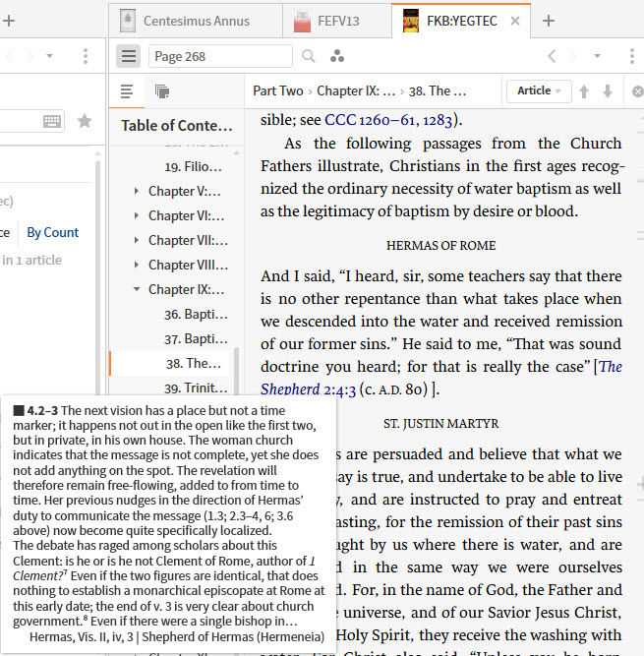This screenshot has height=656, width=644.
Task: Add a new tab in the left panel
Action: 9,21
